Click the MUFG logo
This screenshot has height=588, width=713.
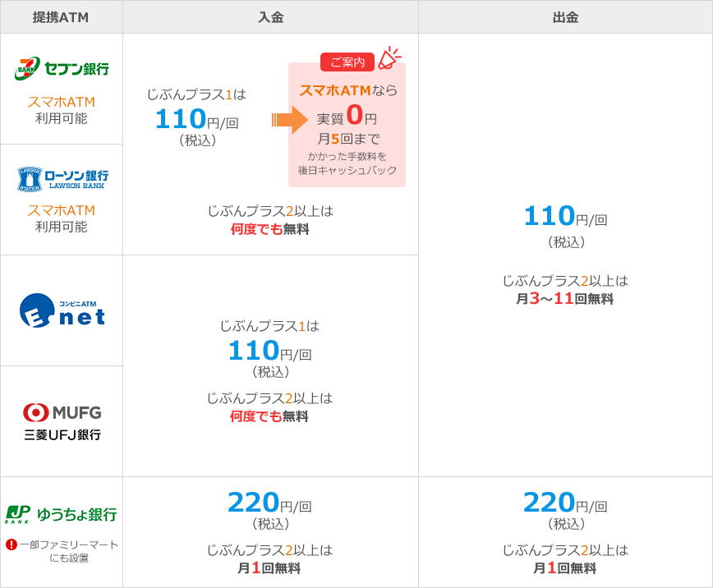coord(62,412)
